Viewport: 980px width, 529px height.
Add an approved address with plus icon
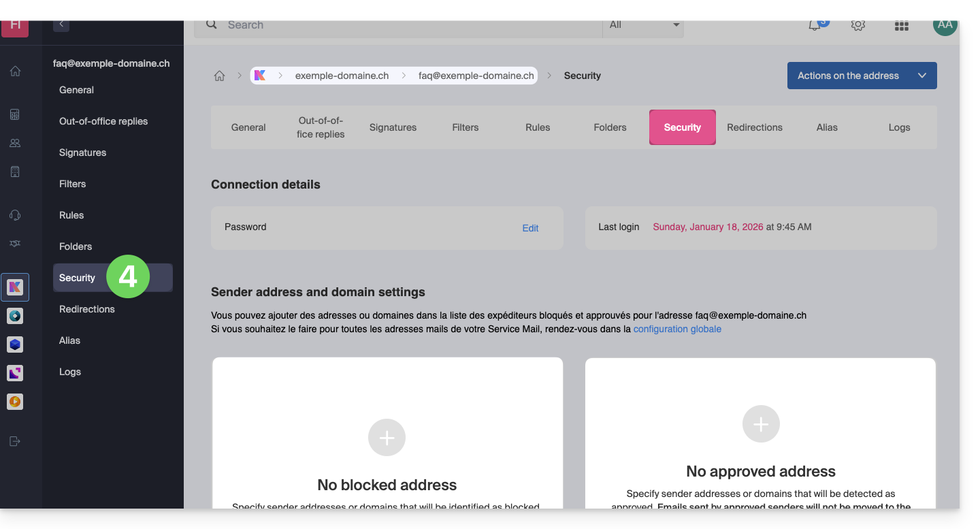click(x=761, y=424)
